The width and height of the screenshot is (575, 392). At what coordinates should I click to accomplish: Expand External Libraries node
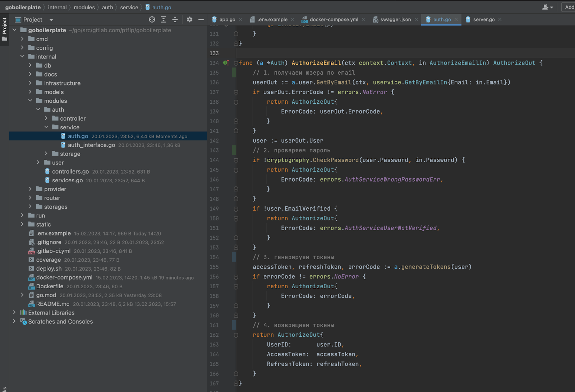[x=14, y=313]
